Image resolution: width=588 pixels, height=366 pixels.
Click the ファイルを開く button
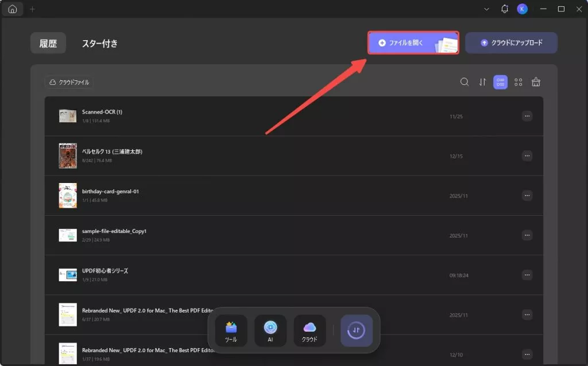(x=413, y=42)
